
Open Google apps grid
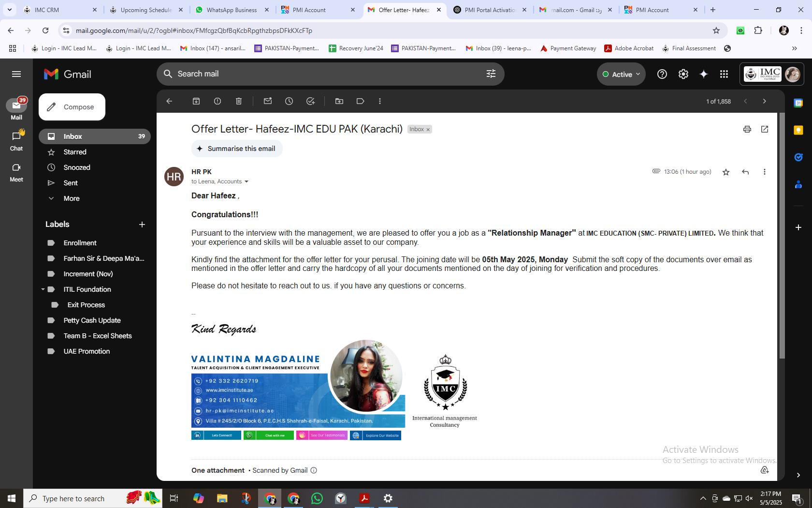coord(724,74)
